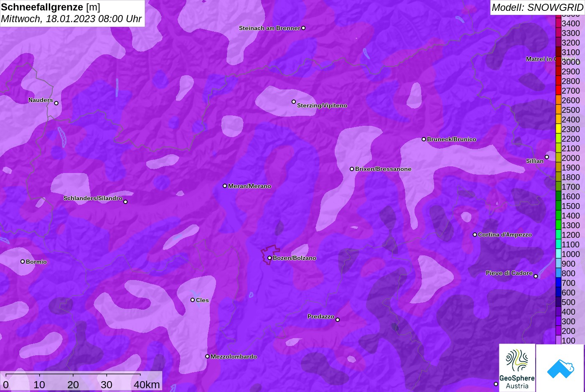Click the Predazzo location marker
The image size is (585, 392).
(338, 320)
